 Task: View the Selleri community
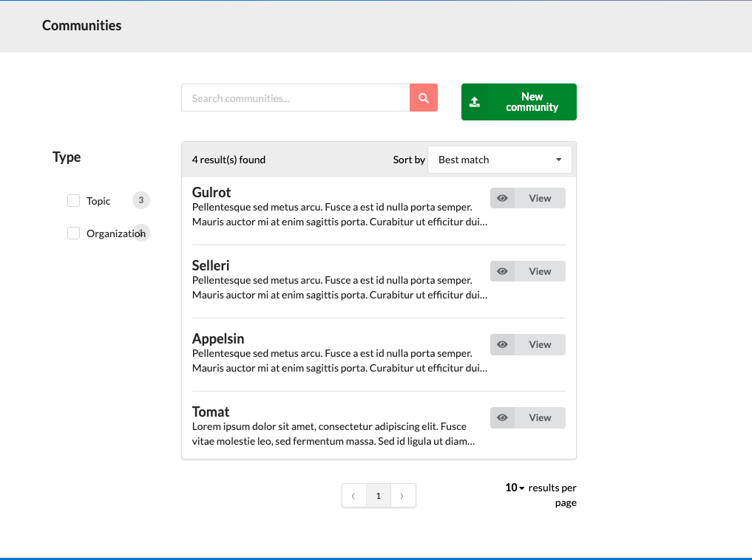coord(540,270)
